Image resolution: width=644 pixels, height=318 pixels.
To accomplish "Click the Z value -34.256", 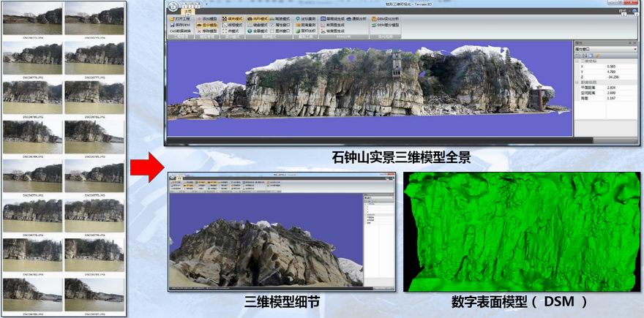I will [x=613, y=77].
